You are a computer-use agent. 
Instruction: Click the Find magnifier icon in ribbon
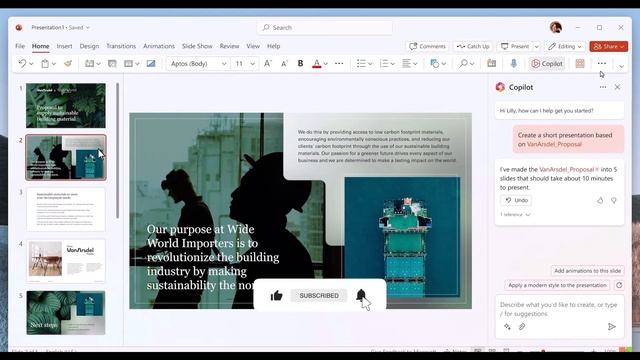coord(463,64)
